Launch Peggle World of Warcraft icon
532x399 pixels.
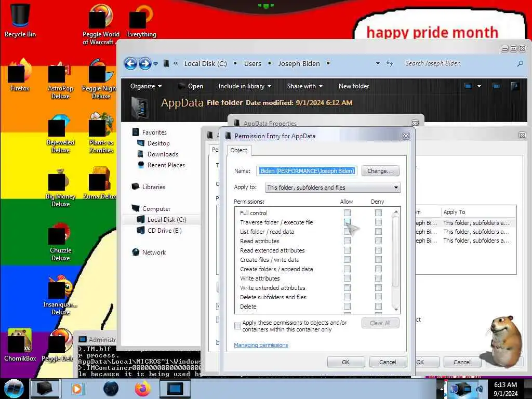coord(100,24)
